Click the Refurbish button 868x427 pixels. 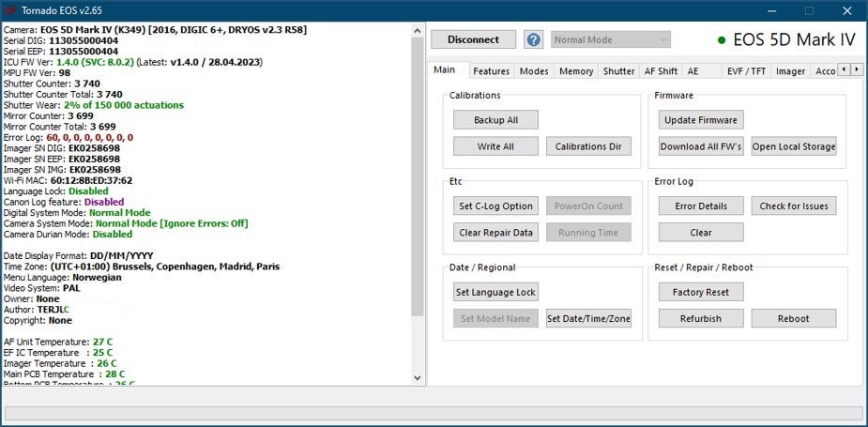click(x=701, y=318)
